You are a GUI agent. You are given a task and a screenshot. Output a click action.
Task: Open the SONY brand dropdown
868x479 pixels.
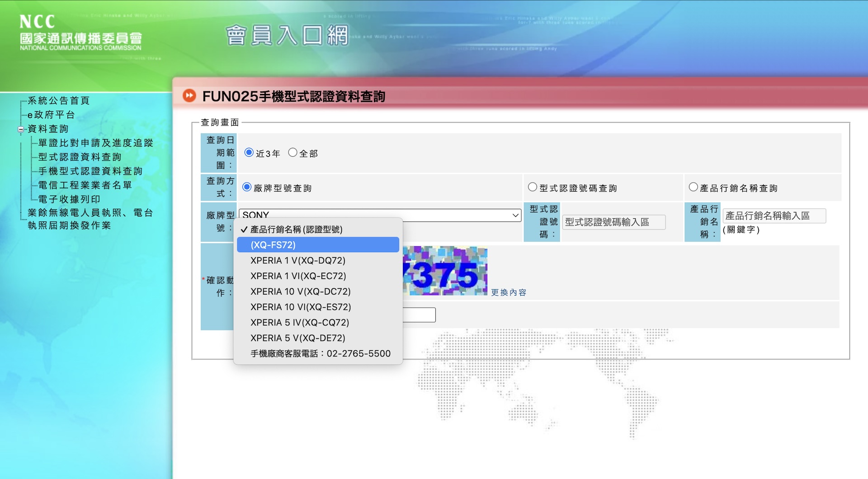coord(380,215)
